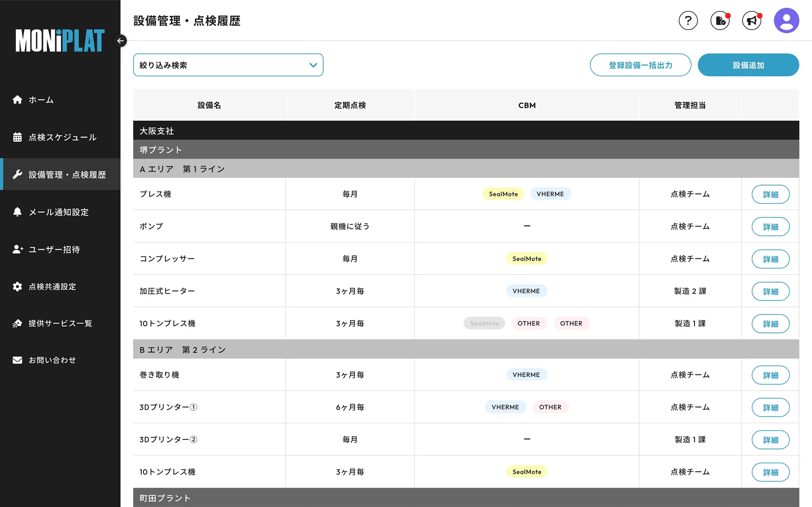
Task: Click VHERME tag on 加圧式ヒーター row
Action: [525, 290]
